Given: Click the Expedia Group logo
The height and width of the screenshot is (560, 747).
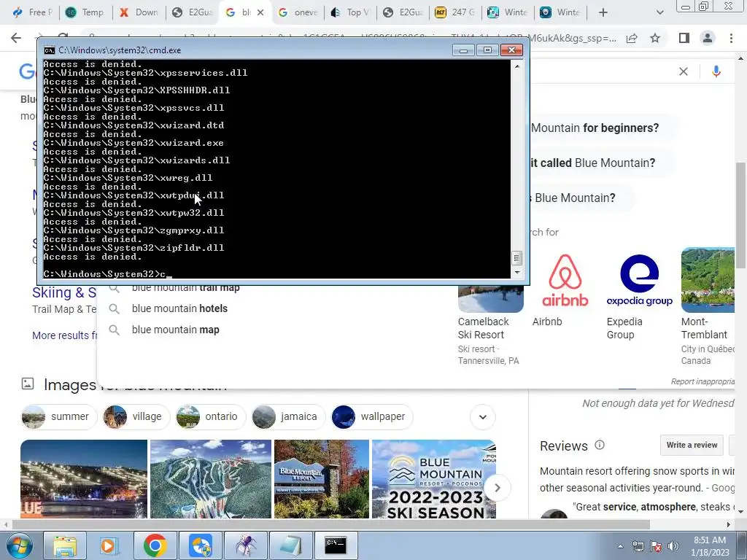Looking at the screenshot, I should tap(639, 280).
